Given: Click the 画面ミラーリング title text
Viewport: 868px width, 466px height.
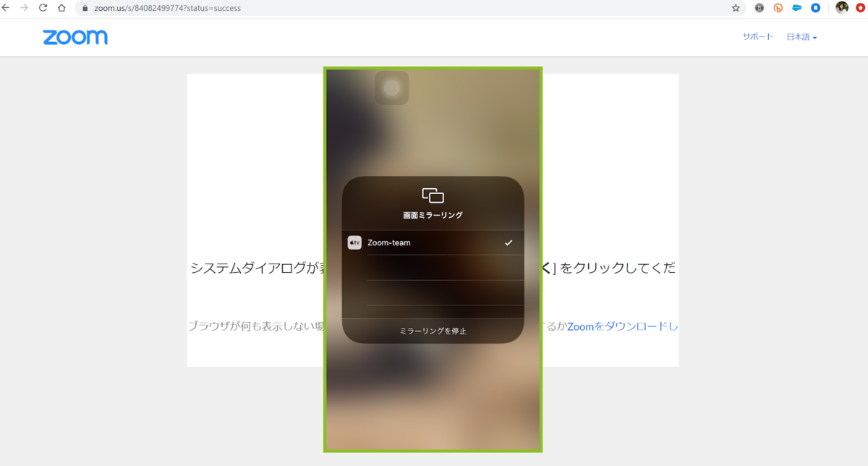Looking at the screenshot, I should [433, 215].
